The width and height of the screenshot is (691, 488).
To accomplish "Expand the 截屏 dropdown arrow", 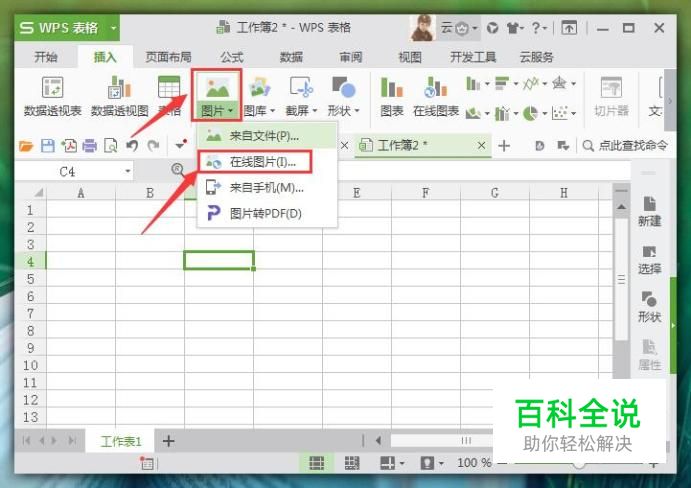I will tap(315, 111).
